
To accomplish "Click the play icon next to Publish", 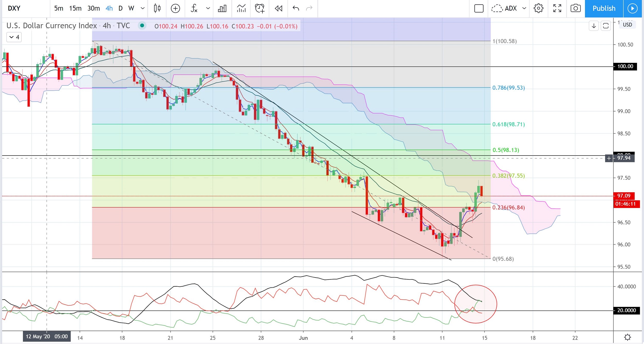I will pos(632,8).
